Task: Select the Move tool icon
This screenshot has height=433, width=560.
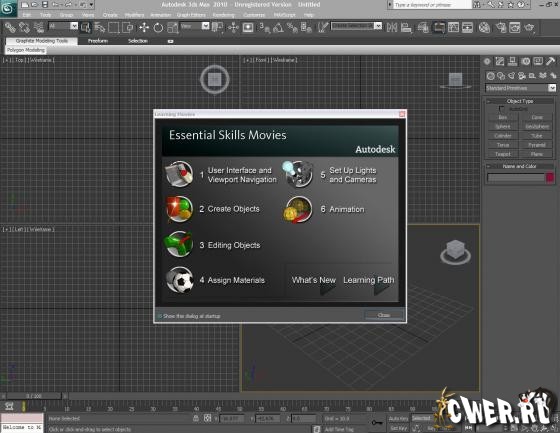Action: 144,28
